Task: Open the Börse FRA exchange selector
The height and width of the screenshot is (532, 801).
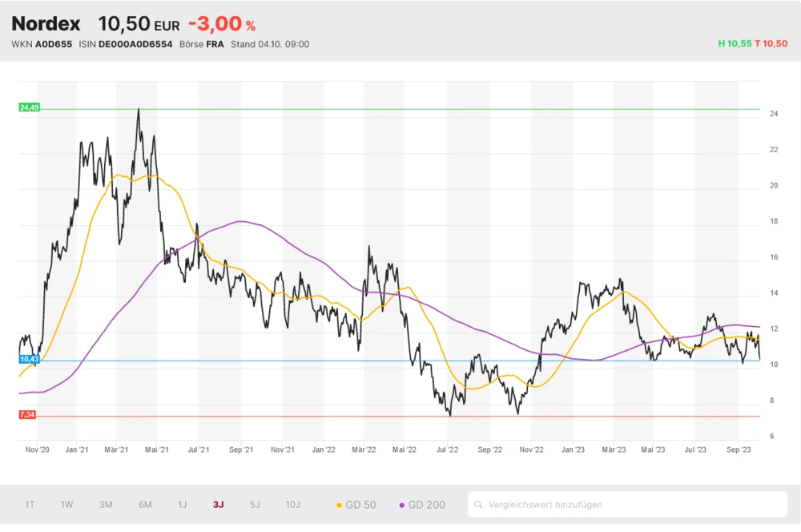Action: pyautogui.click(x=201, y=45)
